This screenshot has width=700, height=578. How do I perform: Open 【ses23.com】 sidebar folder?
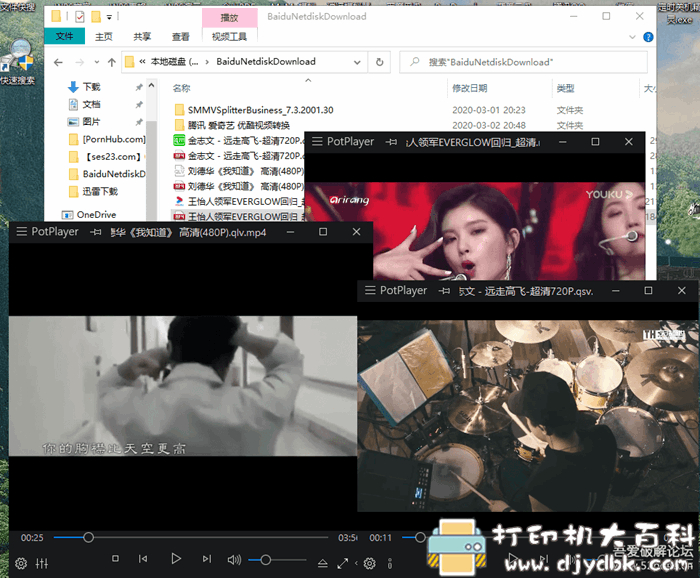107,157
